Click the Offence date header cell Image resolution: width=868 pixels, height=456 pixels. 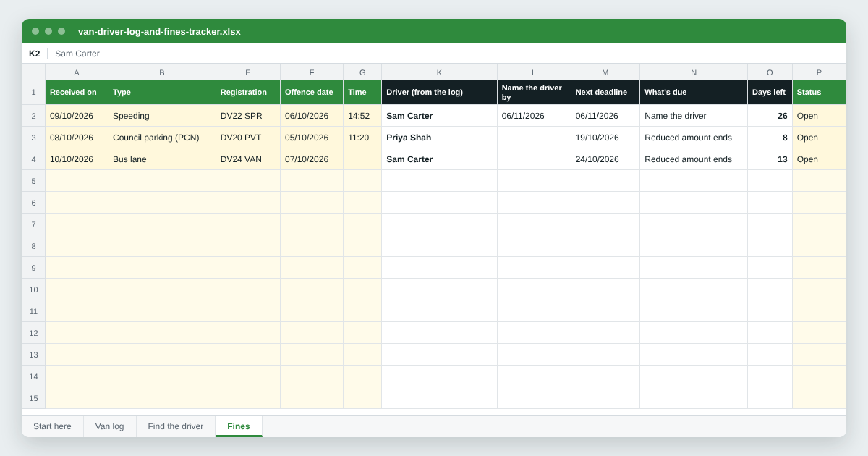coord(312,93)
